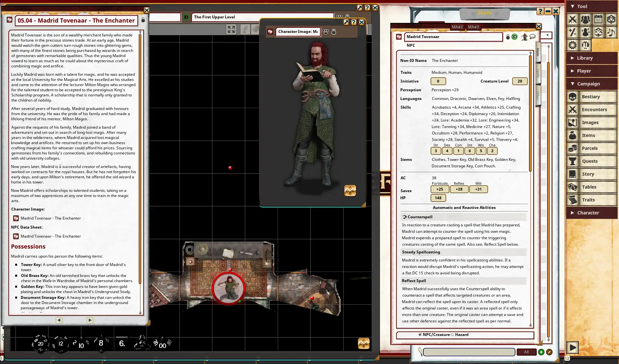Viewport: 619px width, 364px height.
Task: Toggle the lock on Madrid Tovenaar NPC sheet
Action: tap(508, 37)
